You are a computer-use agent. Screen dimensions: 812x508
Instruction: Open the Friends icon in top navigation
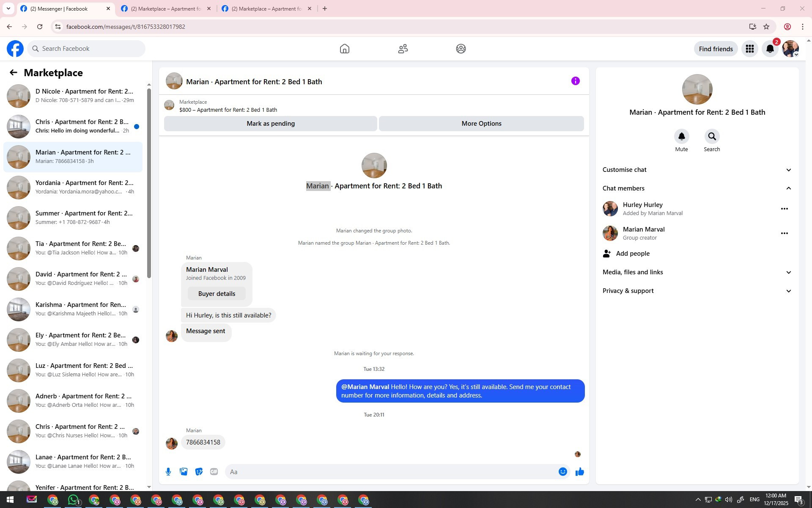point(403,49)
